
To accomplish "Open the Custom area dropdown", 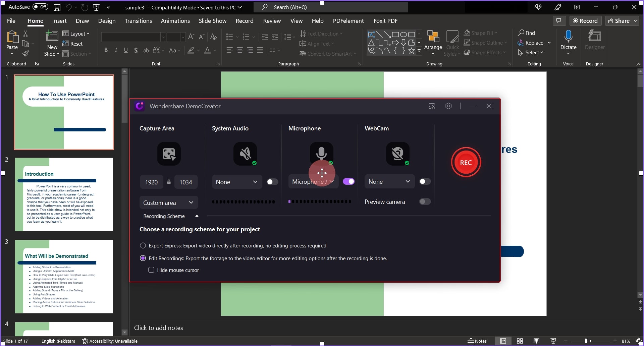I will click(168, 203).
